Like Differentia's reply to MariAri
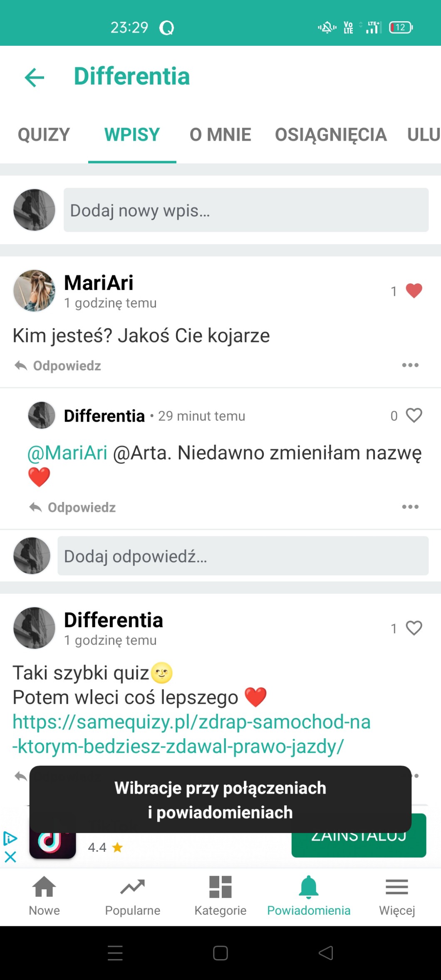 pos(414,415)
